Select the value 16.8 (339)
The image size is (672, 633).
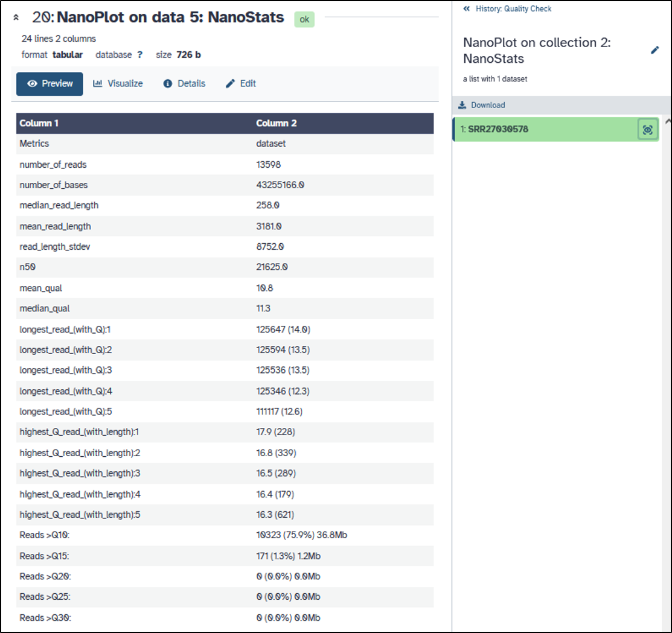(x=277, y=453)
